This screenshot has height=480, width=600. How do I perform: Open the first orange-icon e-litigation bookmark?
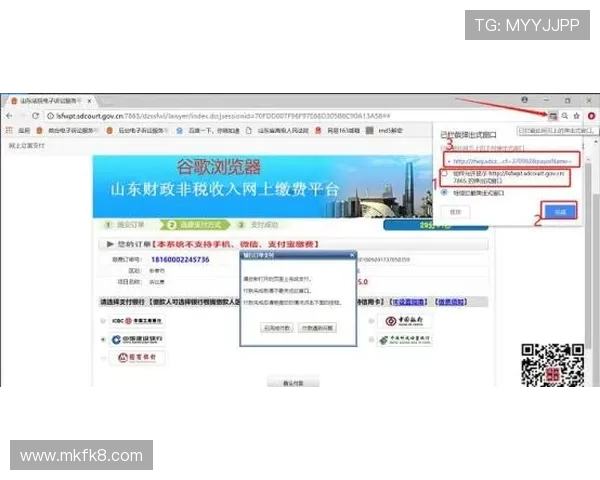click(67, 131)
